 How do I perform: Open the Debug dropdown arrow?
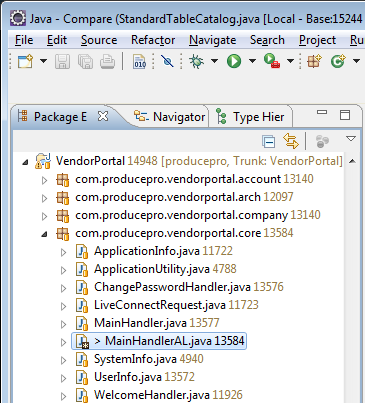[214, 61]
